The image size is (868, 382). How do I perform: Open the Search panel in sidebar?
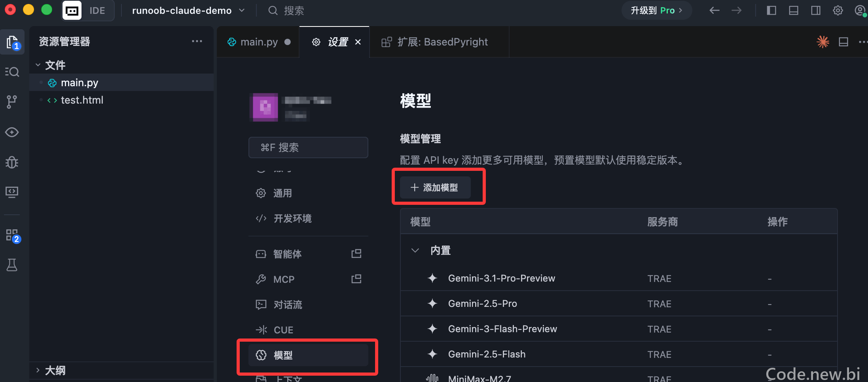coord(12,72)
